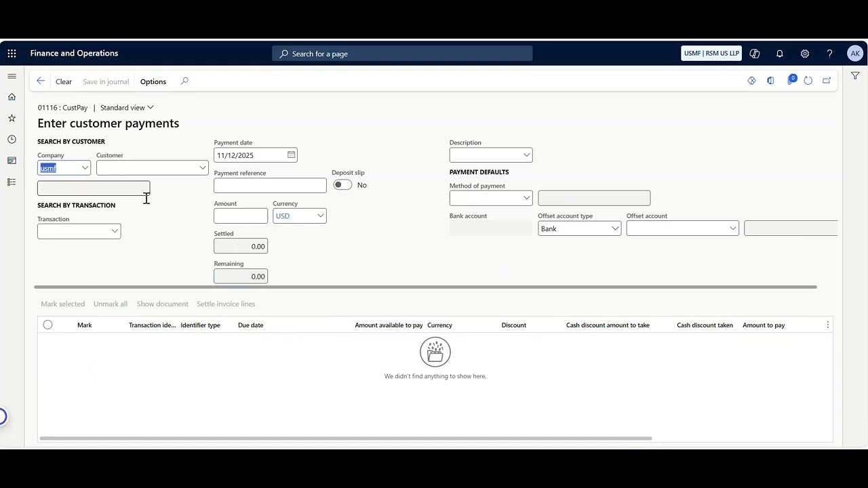Expand the Description dropdown
This screenshot has width=868, height=488.
(x=526, y=155)
